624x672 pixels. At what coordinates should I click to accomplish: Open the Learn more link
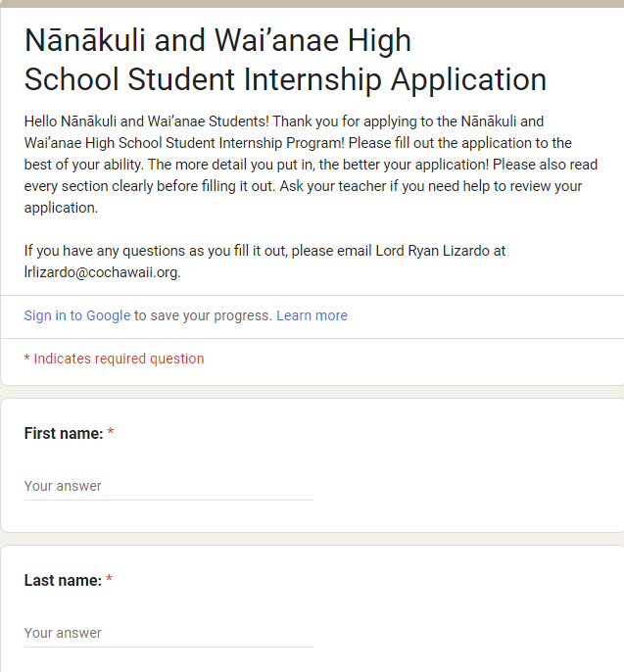(312, 315)
